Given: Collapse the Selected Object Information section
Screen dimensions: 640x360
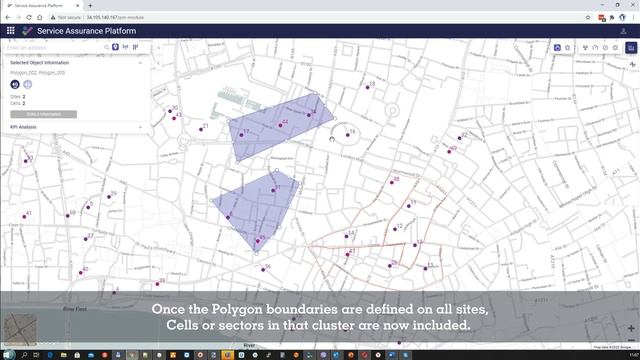Looking at the screenshot, I should pos(140,63).
